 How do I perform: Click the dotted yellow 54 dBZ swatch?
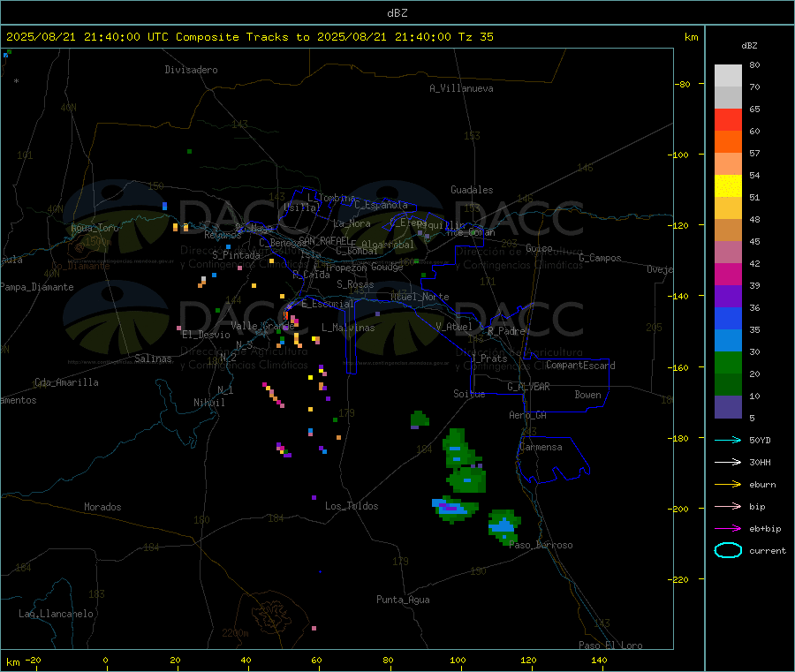coord(728,186)
